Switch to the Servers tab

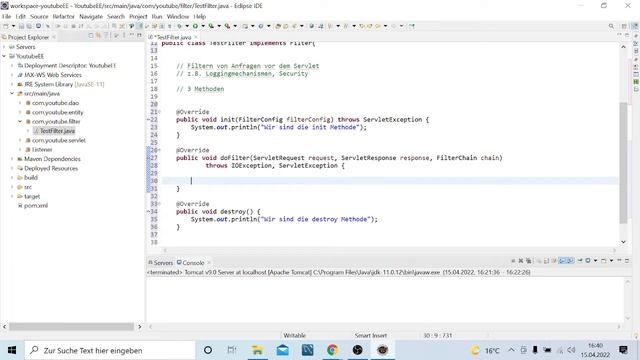click(x=160, y=262)
